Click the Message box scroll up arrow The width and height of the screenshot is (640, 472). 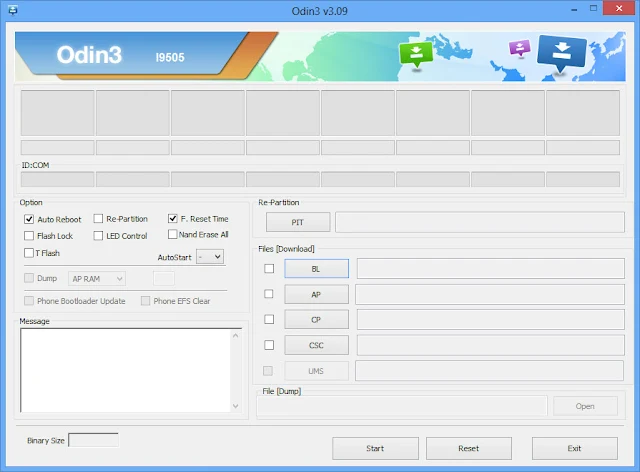(x=236, y=335)
